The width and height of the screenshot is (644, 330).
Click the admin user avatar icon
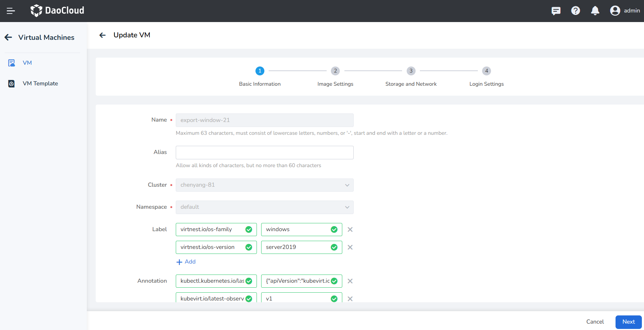[x=615, y=11]
